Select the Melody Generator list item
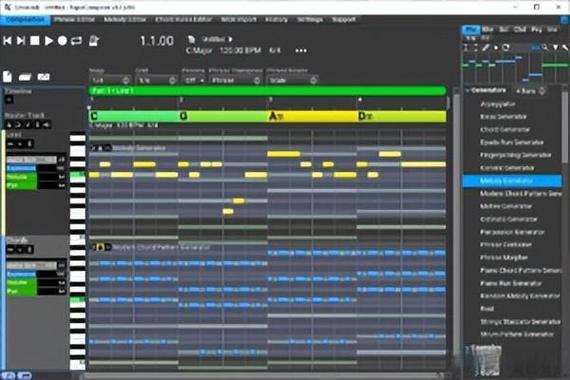Screen dimensions: 570x380 tap(512, 181)
